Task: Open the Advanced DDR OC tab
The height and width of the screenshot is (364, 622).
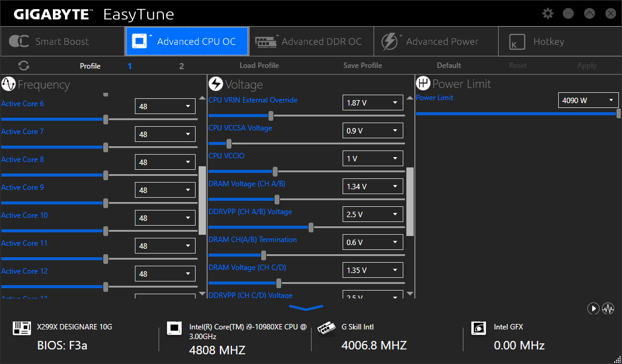Action: [x=312, y=41]
